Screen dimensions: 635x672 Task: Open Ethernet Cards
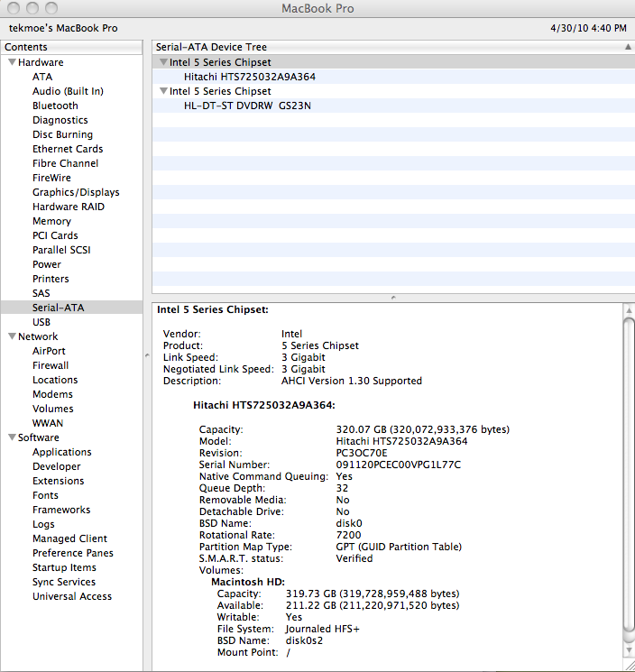pos(68,149)
